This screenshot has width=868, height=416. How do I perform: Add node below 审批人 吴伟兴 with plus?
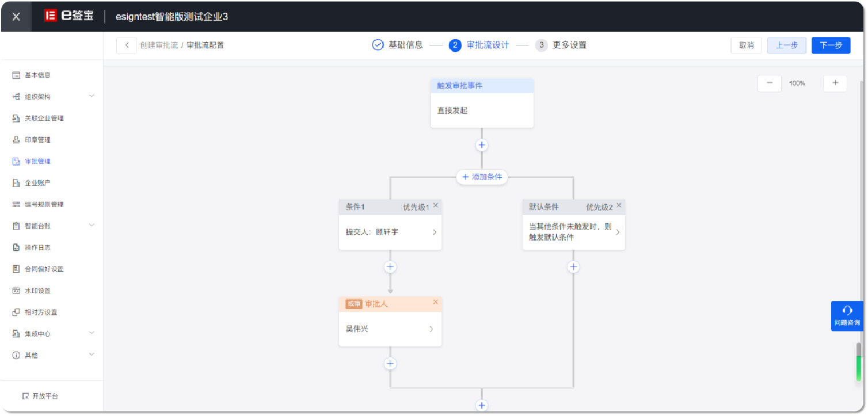point(390,364)
